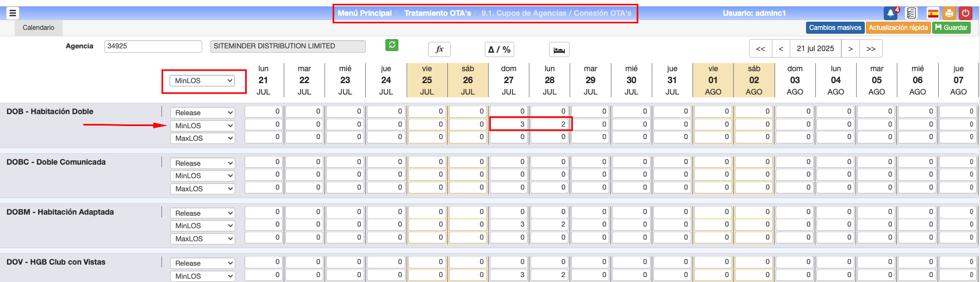Click the red power logout icon
This screenshot has height=282, width=980.
[966, 13]
